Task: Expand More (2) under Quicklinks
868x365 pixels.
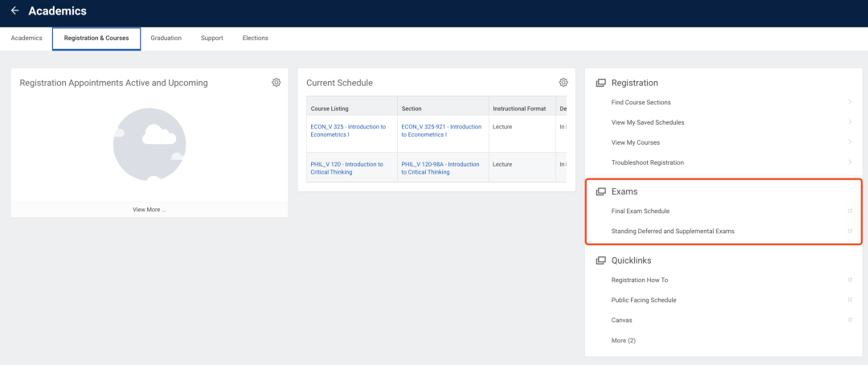Action: (x=623, y=341)
